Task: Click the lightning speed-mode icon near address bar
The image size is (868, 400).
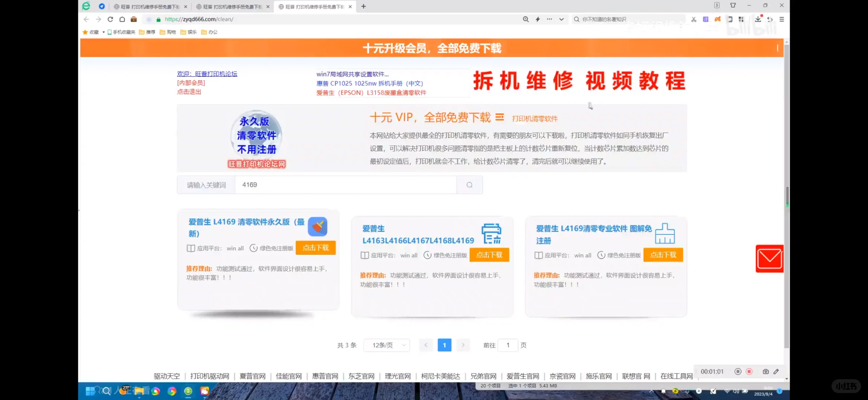Action: pyautogui.click(x=538, y=19)
